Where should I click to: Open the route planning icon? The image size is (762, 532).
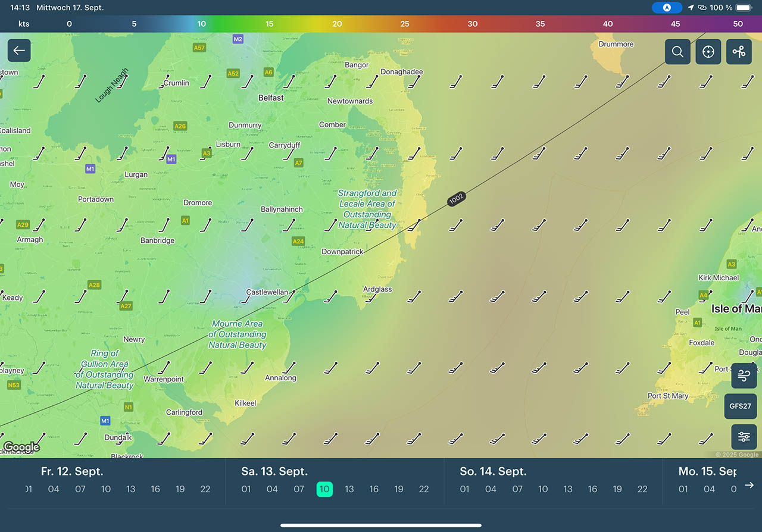click(739, 52)
